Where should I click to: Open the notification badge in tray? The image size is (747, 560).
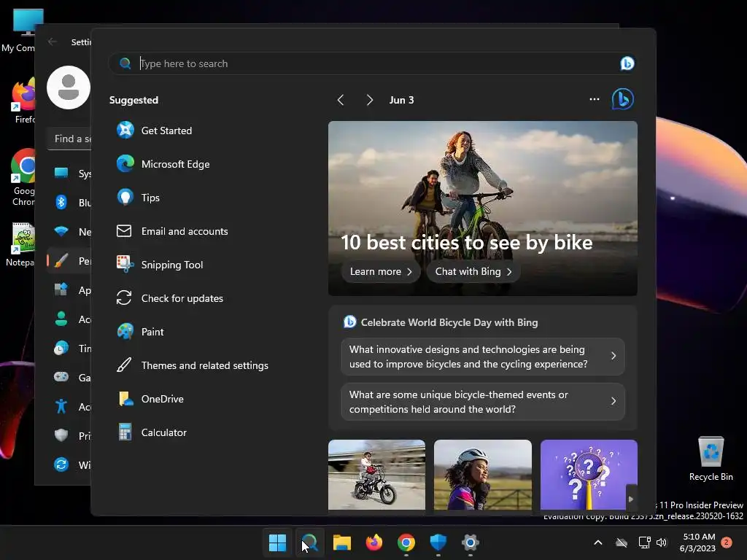[x=727, y=542]
